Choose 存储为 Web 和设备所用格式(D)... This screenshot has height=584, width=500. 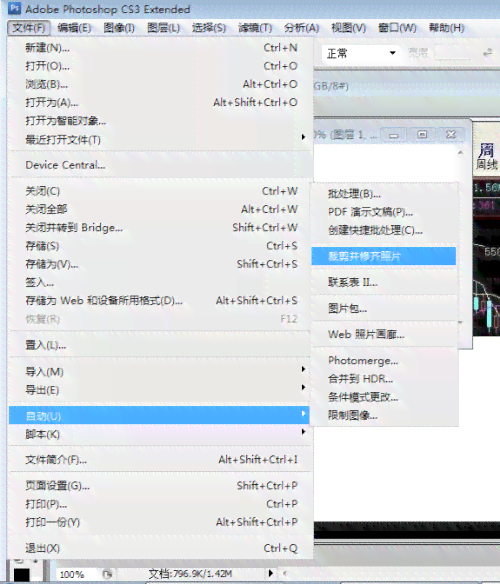160,301
